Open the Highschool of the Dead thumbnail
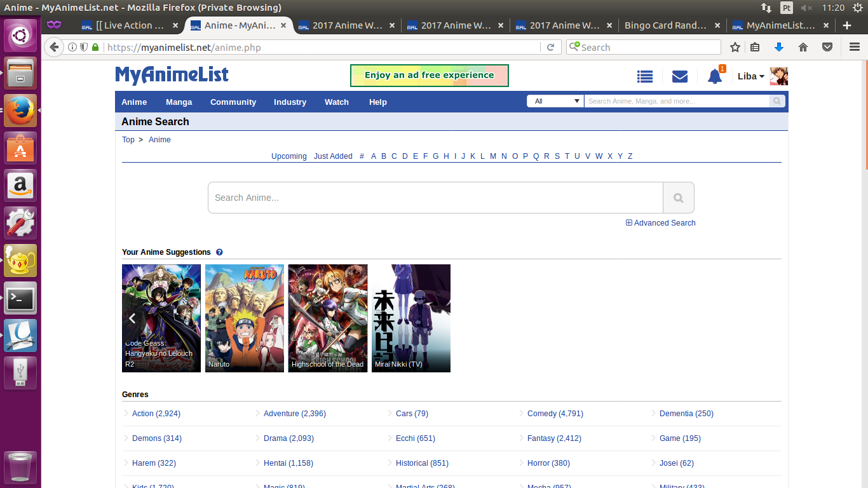868x488 pixels. tap(327, 318)
